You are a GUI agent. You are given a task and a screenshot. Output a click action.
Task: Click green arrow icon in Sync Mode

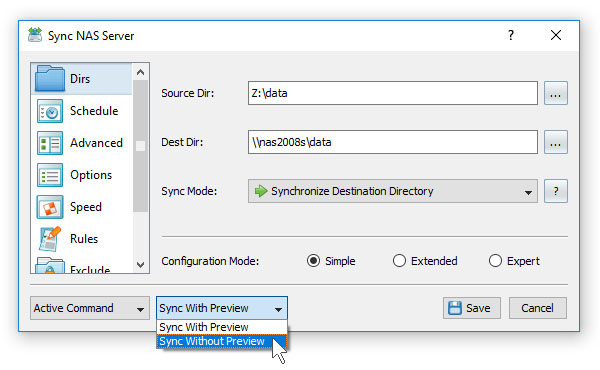(261, 191)
